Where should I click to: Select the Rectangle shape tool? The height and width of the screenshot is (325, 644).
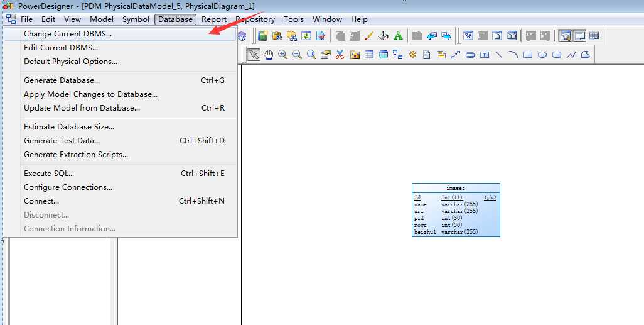528,54
